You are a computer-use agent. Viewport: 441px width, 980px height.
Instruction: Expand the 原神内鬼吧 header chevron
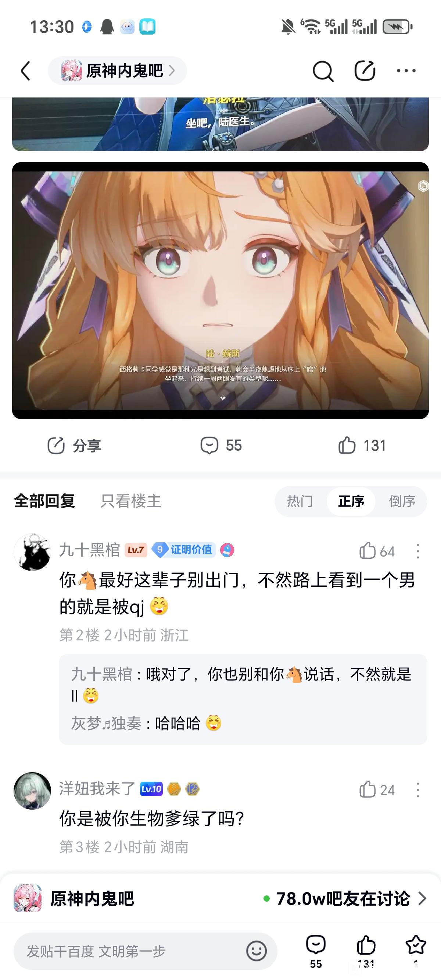pos(172,70)
